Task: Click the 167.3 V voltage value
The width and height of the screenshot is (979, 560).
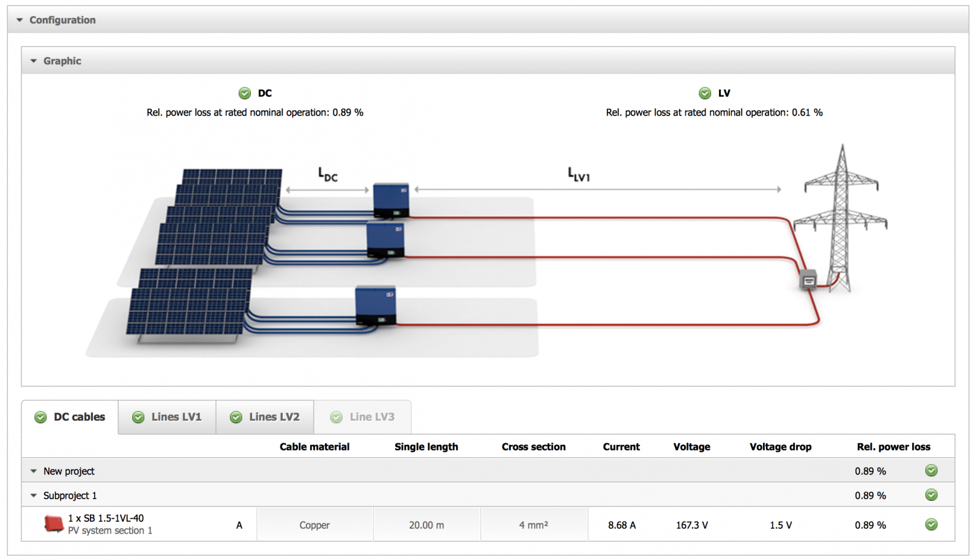Action: tap(692, 525)
